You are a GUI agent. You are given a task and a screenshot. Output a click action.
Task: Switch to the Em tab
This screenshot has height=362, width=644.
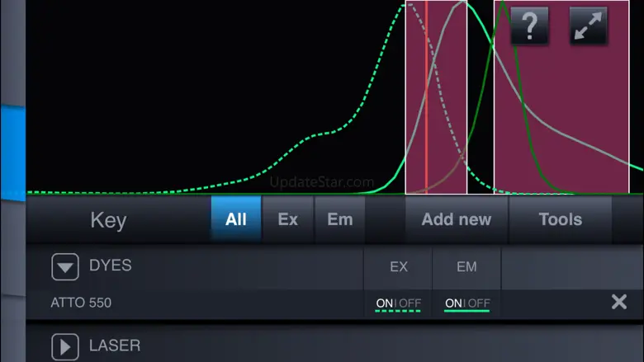[x=339, y=219]
